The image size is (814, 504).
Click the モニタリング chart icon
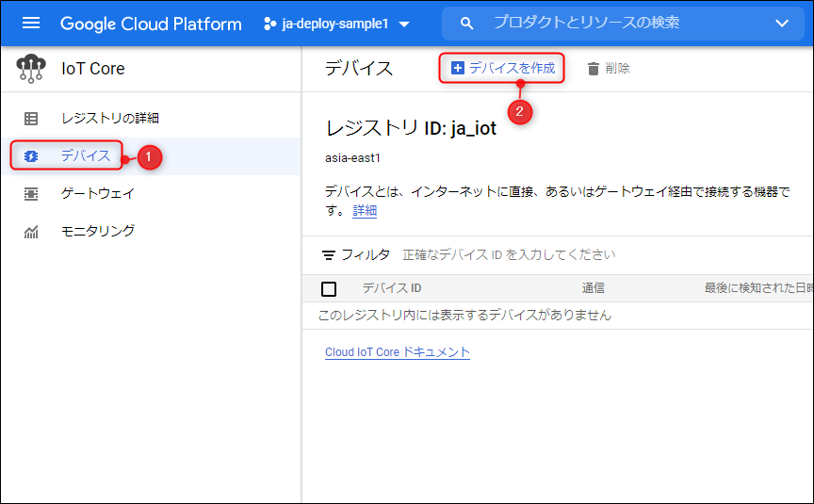31,232
